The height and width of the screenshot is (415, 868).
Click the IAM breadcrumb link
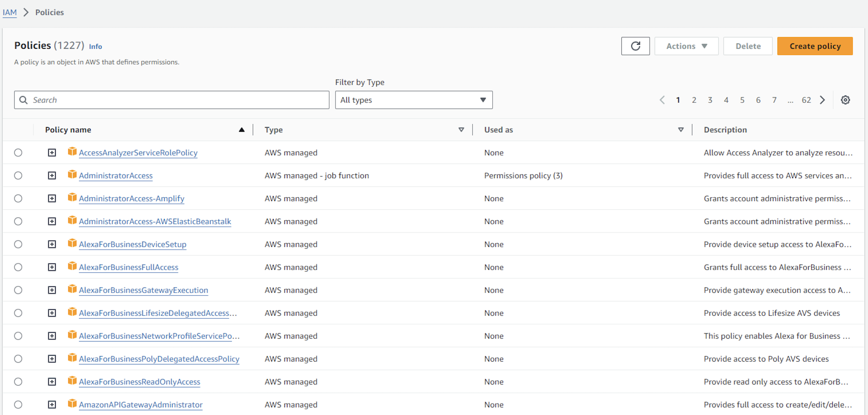click(x=9, y=12)
